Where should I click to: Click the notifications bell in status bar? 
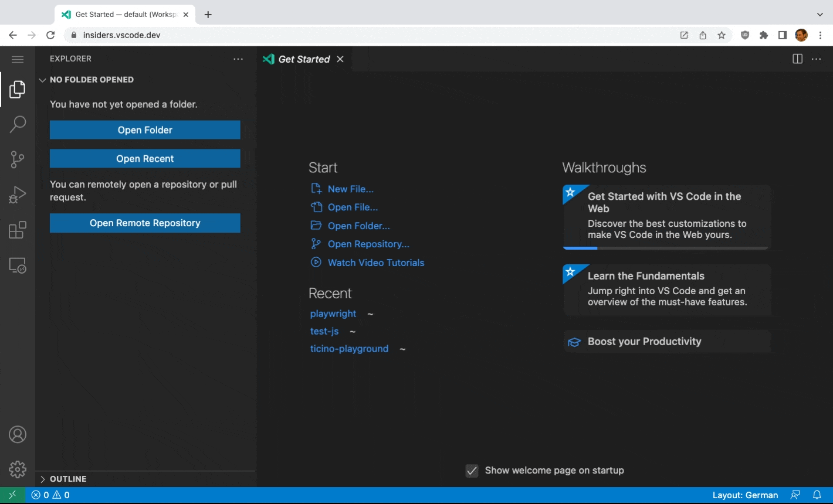pyautogui.click(x=817, y=495)
